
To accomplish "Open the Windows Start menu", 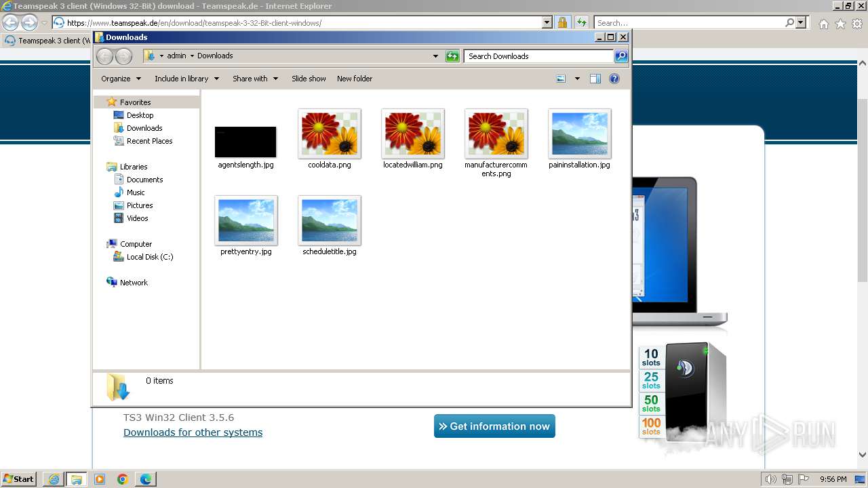I will pyautogui.click(x=19, y=479).
